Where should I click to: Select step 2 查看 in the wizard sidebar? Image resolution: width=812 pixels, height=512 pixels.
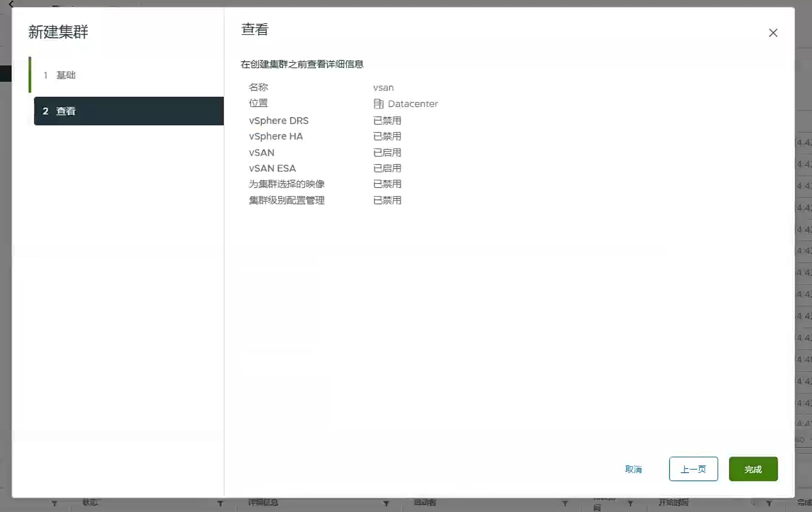129,111
